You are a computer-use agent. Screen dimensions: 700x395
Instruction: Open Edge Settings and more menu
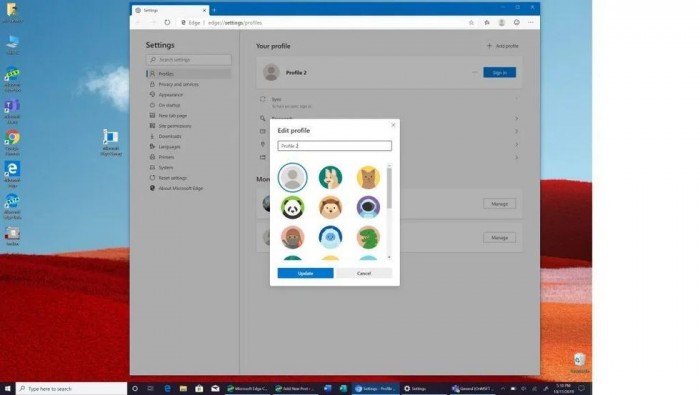(531, 22)
